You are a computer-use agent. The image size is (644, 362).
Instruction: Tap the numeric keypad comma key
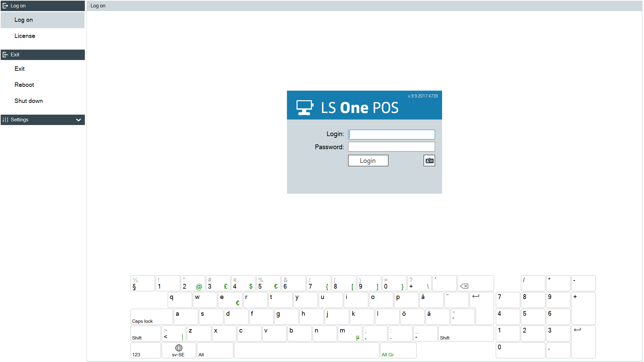pos(558,350)
